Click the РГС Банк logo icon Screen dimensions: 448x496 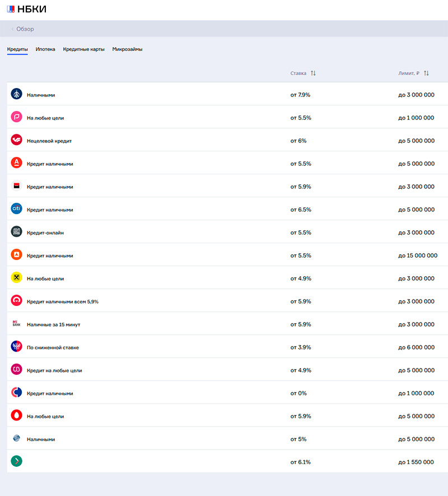pos(16,323)
